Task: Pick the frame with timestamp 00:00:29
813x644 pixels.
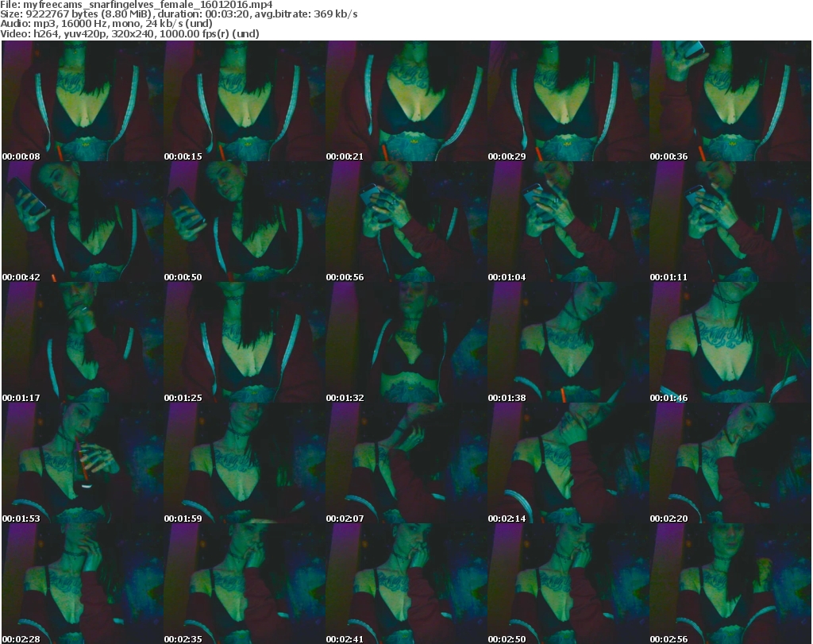Action: [568, 101]
